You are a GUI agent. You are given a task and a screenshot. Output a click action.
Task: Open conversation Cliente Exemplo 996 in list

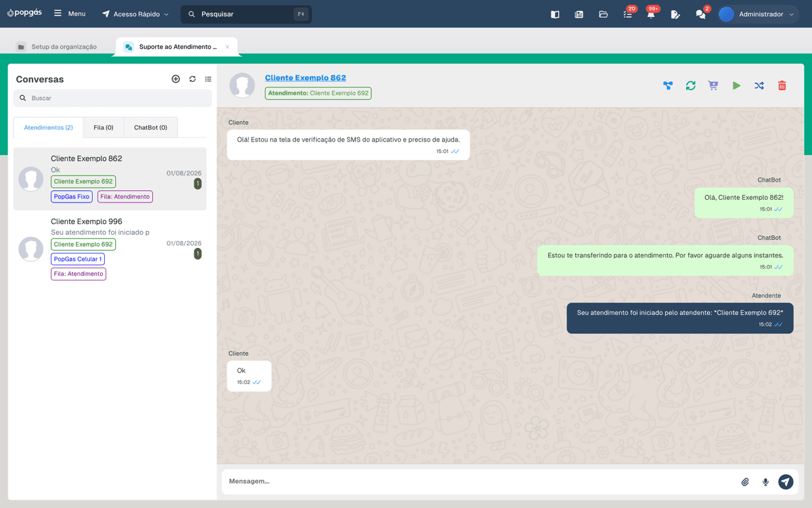coord(110,249)
